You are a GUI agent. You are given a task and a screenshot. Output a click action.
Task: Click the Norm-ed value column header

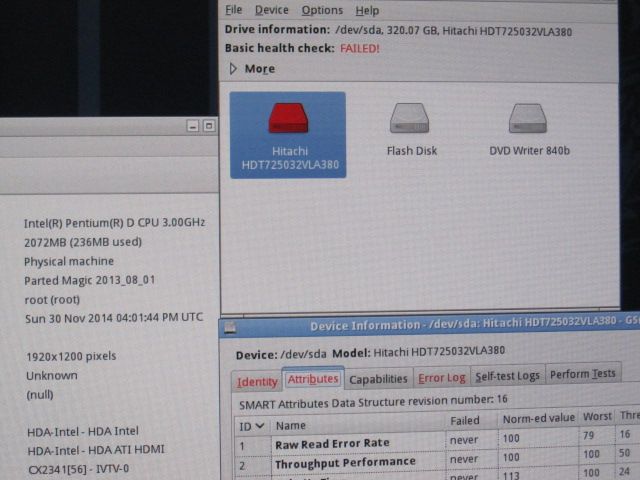(x=538, y=418)
